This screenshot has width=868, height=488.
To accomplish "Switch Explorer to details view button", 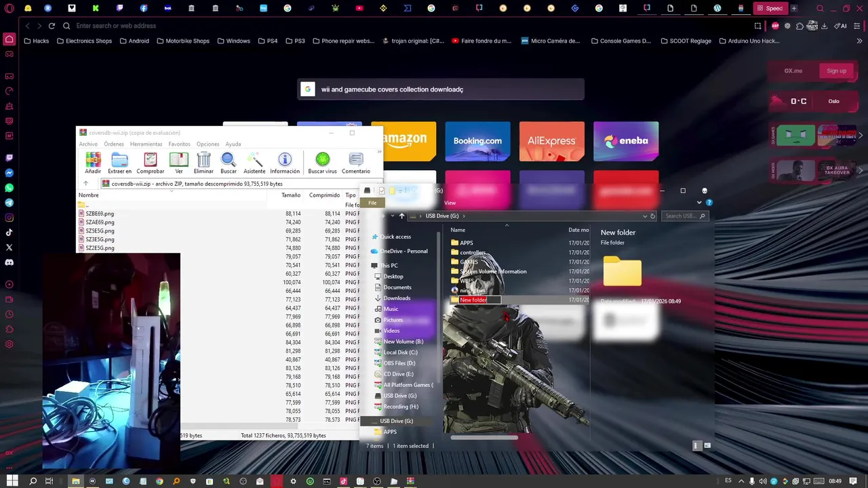I will (x=696, y=445).
